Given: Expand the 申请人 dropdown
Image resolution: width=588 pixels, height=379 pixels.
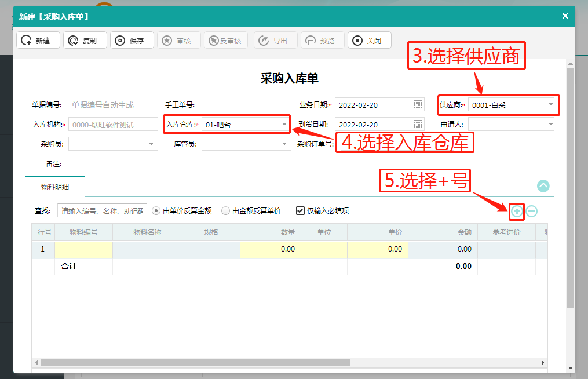Looking at the screenshot, I should click(550, 124).
